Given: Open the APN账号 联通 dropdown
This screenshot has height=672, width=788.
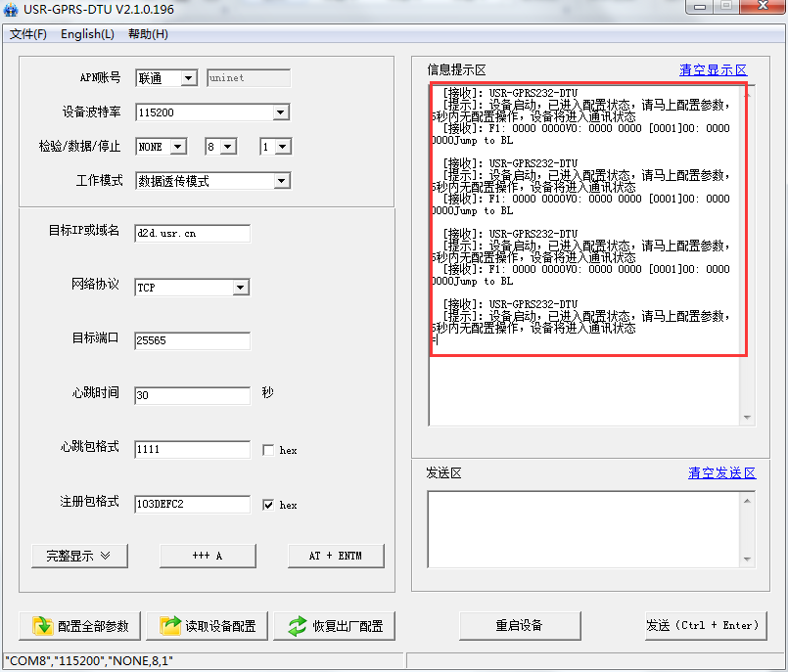Looking at the screenshot, I should pos(190,77).
